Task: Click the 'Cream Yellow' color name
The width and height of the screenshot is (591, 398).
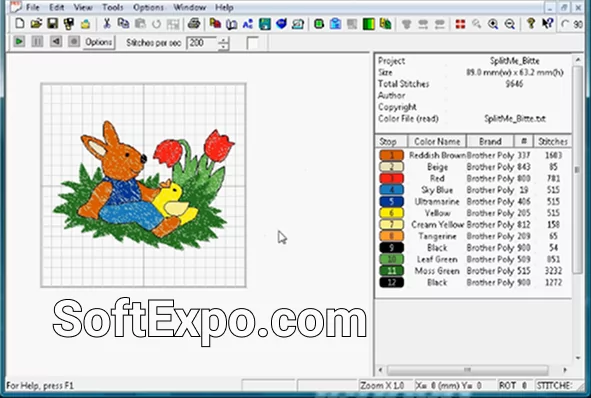Action: pos(438,225)
